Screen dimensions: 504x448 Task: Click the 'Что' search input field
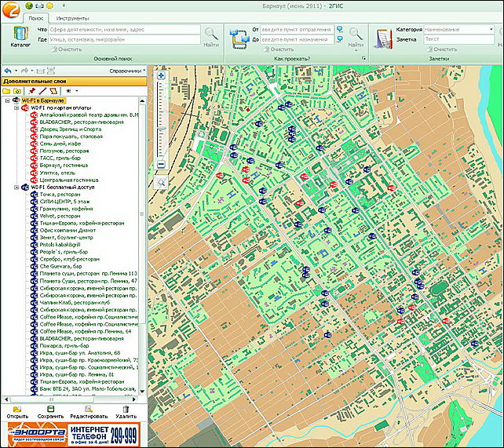pos(126,29)
